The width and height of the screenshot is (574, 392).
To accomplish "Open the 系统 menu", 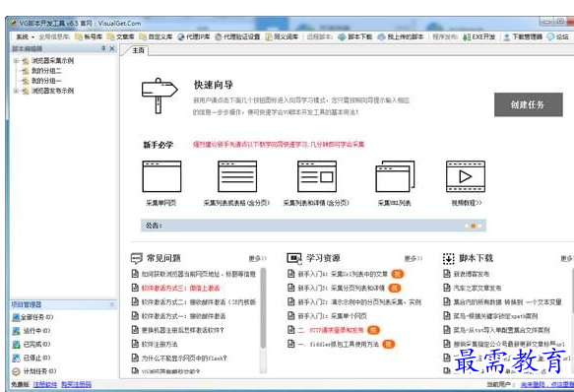I will [25, 36].
